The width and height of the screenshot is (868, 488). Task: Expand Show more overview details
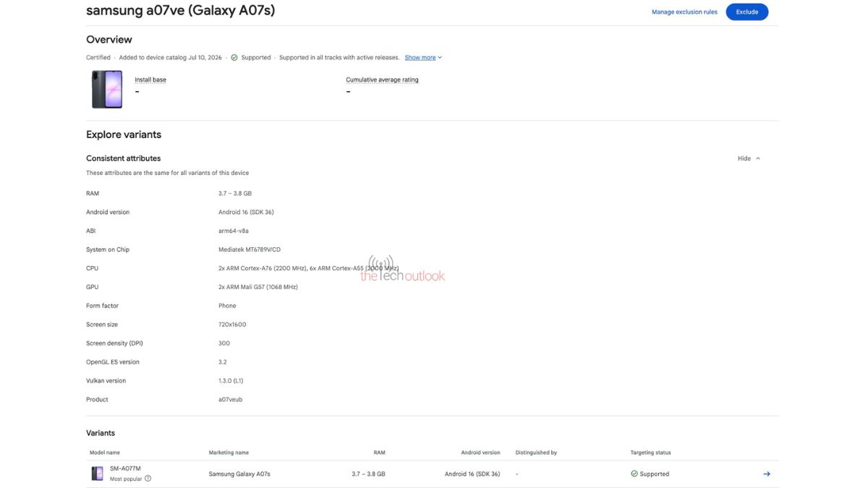click(x=423, y=58)
